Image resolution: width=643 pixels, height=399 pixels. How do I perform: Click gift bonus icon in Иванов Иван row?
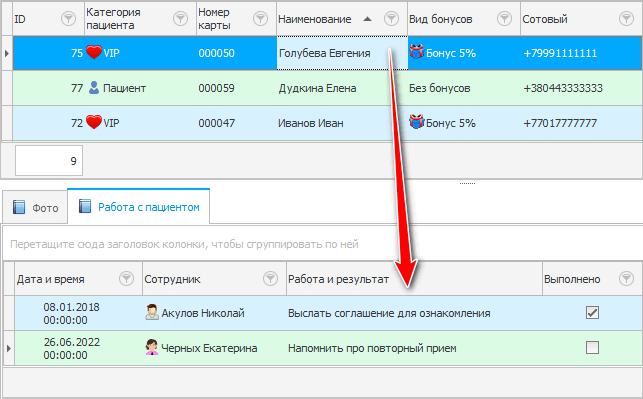click(416, 122)
